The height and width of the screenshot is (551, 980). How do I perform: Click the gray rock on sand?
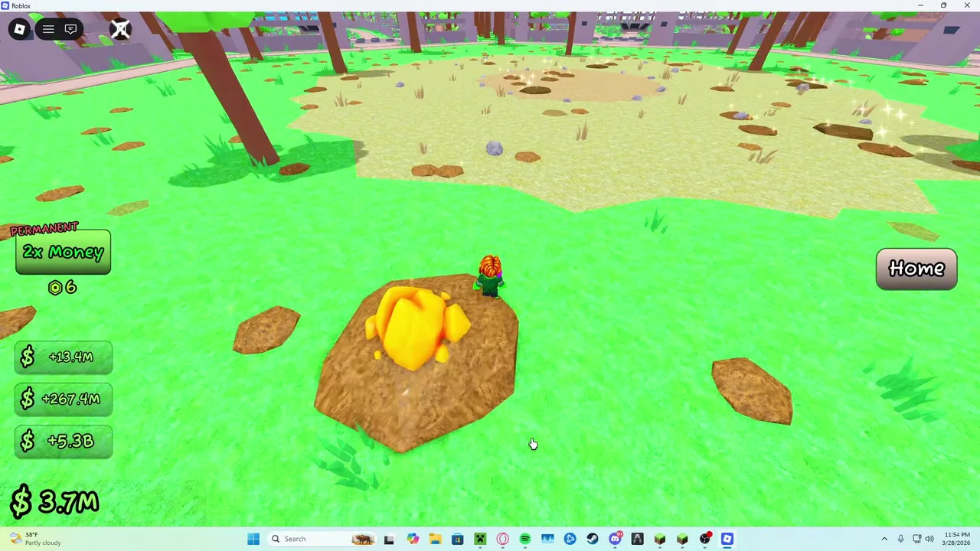pyautogui.click(x=495, y=148)
